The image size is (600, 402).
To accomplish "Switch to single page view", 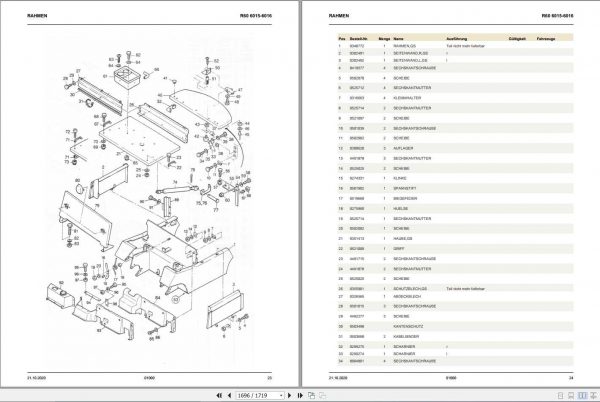I will click(561, 395).
